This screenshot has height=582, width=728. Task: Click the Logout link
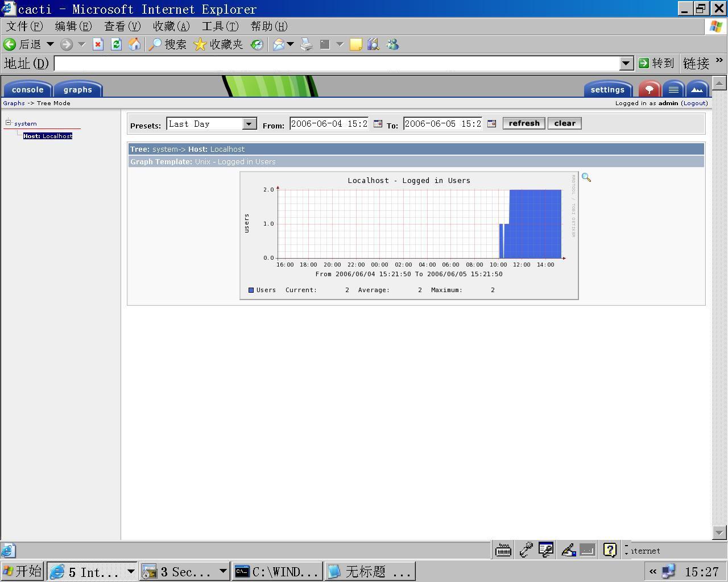[694, 103]
